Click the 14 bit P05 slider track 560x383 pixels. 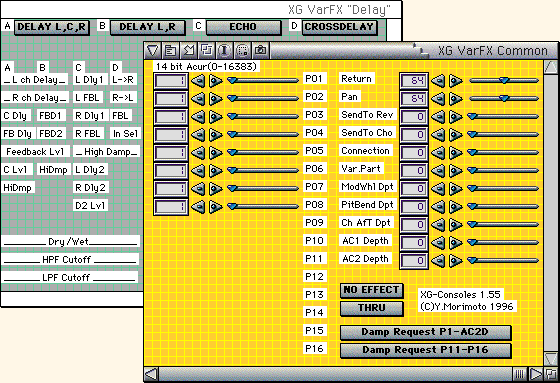click(264, 153)
